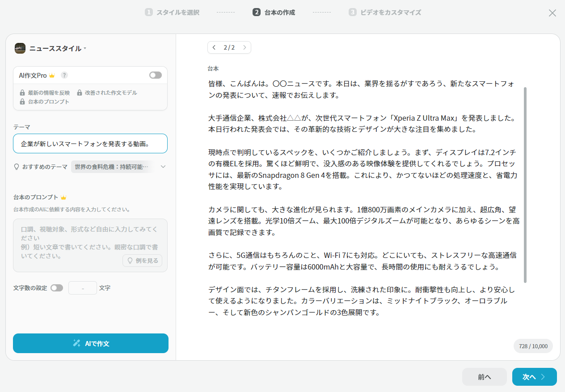Click the lock icon beside 改善された作文モデル

pyautogui.click(x=80, y=93)
